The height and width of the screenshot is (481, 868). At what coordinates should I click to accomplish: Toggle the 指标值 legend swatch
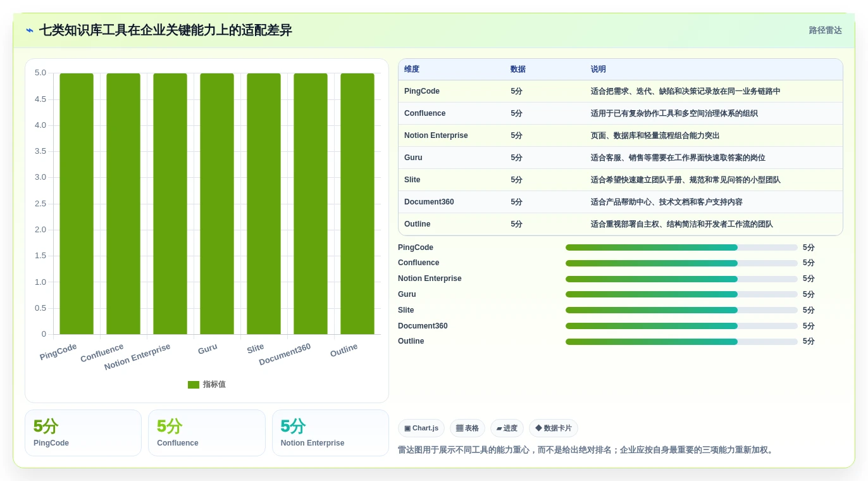(x=194, y=385)
